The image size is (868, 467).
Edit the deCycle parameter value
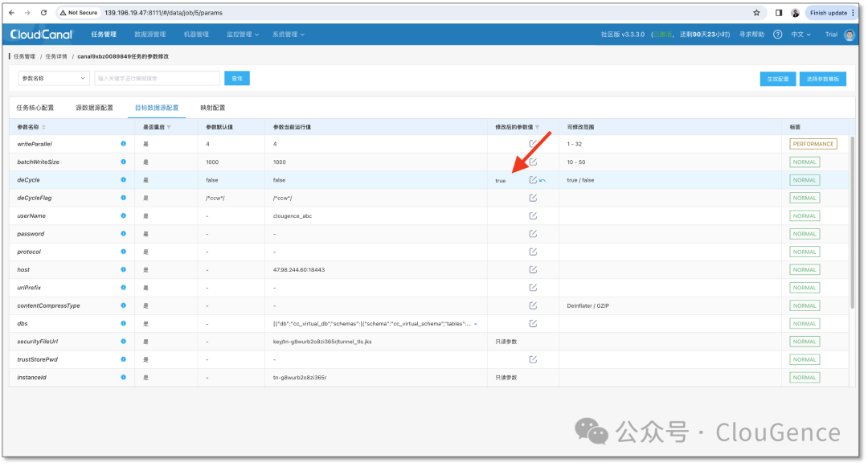533,180
